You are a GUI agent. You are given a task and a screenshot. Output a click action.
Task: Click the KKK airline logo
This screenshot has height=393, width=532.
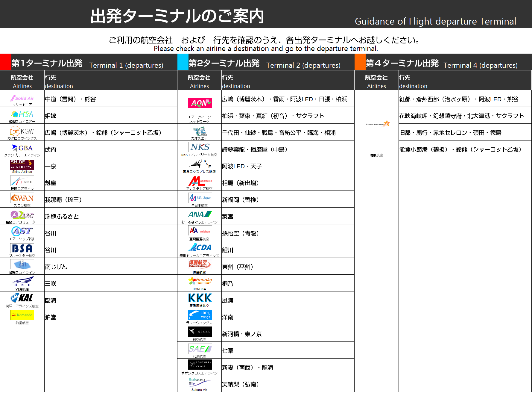(x=200, y=298)
